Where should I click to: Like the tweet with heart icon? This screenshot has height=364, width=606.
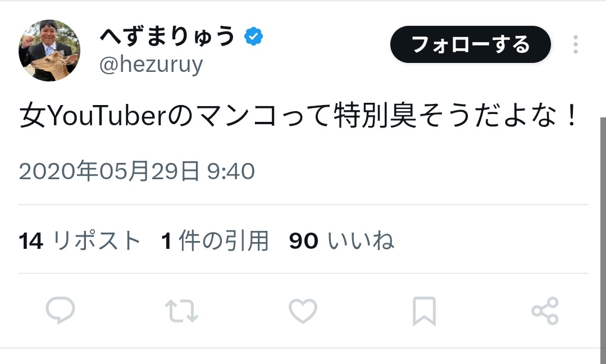pyautogui.click(x=303, y=311)
